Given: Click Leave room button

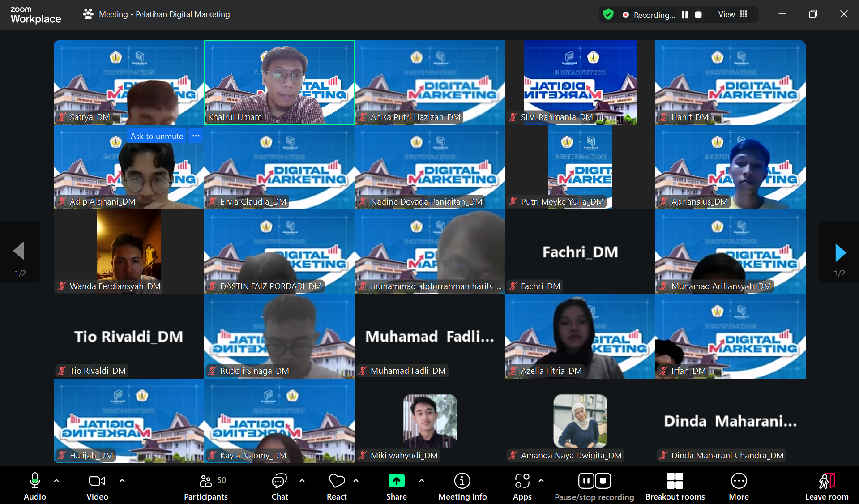Looking at the screenshot, I should 826,486.
